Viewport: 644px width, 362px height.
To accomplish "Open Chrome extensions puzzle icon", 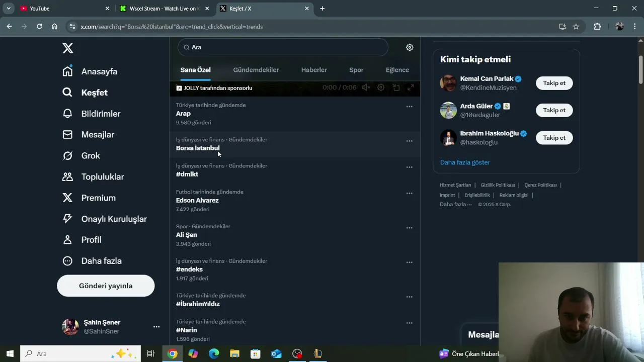I will (597, 27).
